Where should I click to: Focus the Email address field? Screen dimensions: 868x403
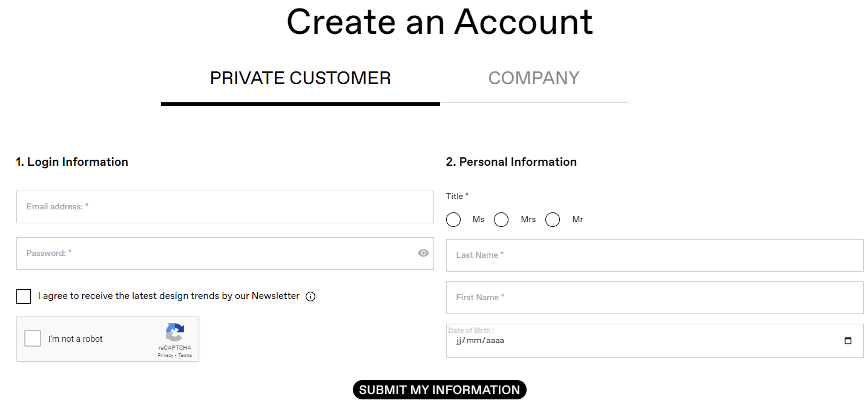coord(225,207)
